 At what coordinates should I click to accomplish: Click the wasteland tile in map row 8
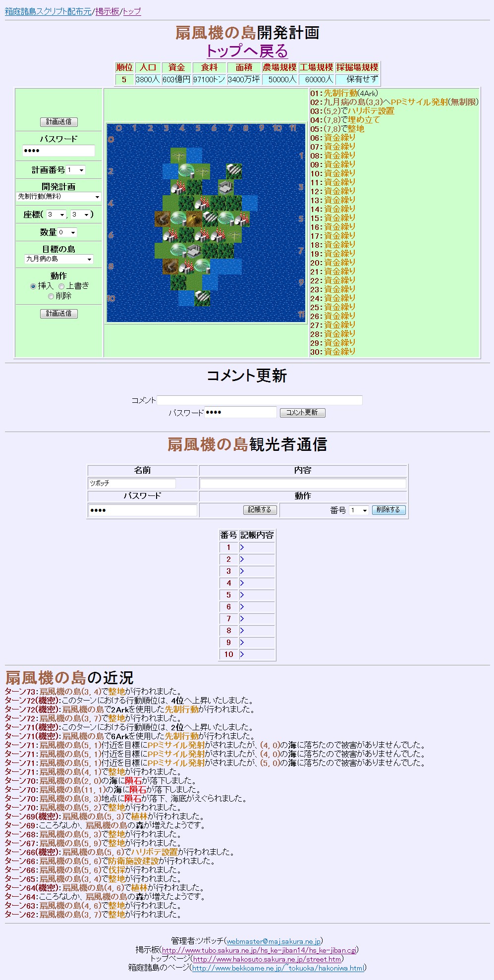pyautogui.click(x=170, y=267)
